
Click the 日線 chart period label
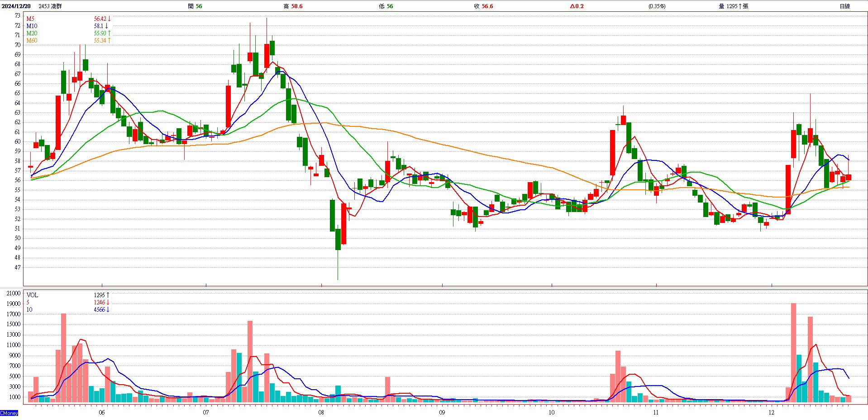pos(844,6)
